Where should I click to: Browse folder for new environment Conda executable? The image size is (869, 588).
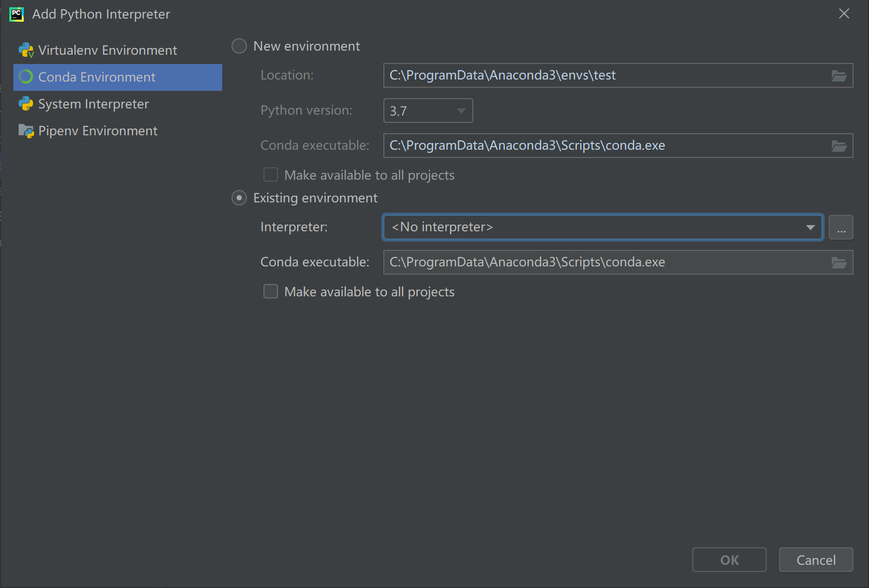(x=839, y=146)
